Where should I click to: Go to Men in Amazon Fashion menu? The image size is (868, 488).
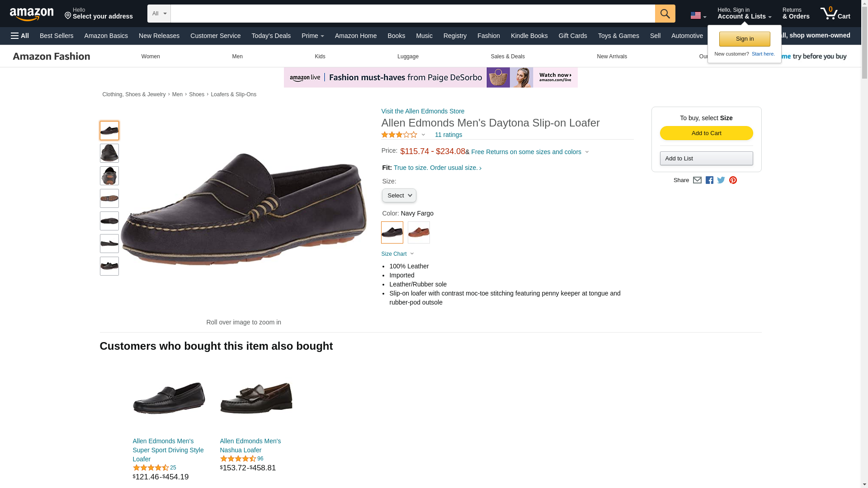click(x=237, y=56)
